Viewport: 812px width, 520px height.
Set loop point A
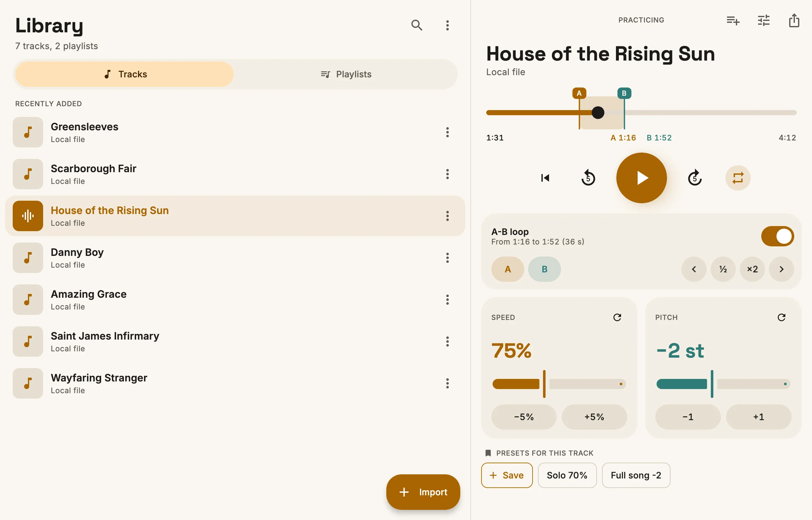click(x=507, y=269)
